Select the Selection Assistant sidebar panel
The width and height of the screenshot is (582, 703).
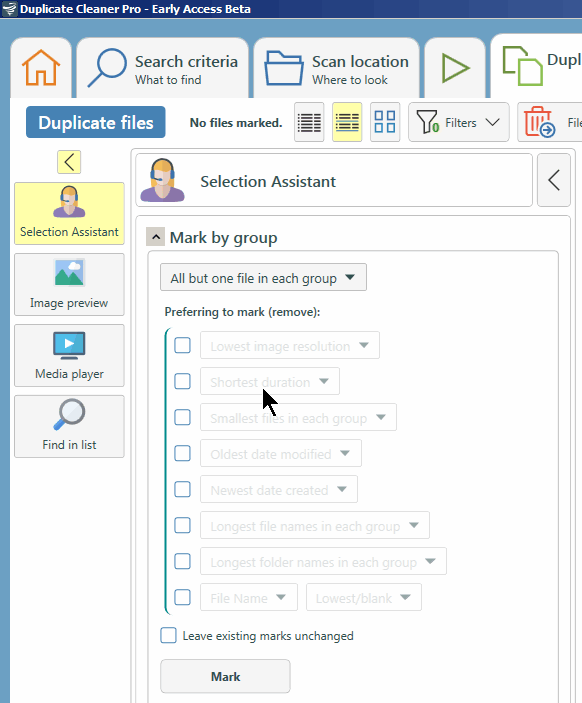(x=69, y=213)
